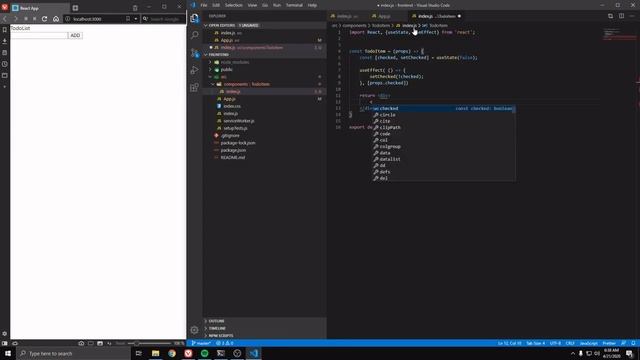Open Chrome from the Windows taskbar
The height and width of the screenshot is (360, 640).
click(172, 353)
